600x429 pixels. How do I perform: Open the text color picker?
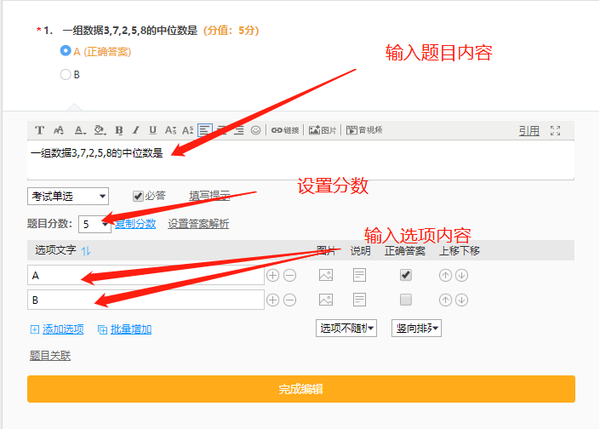pyautogui.click(x=79, y=130)
